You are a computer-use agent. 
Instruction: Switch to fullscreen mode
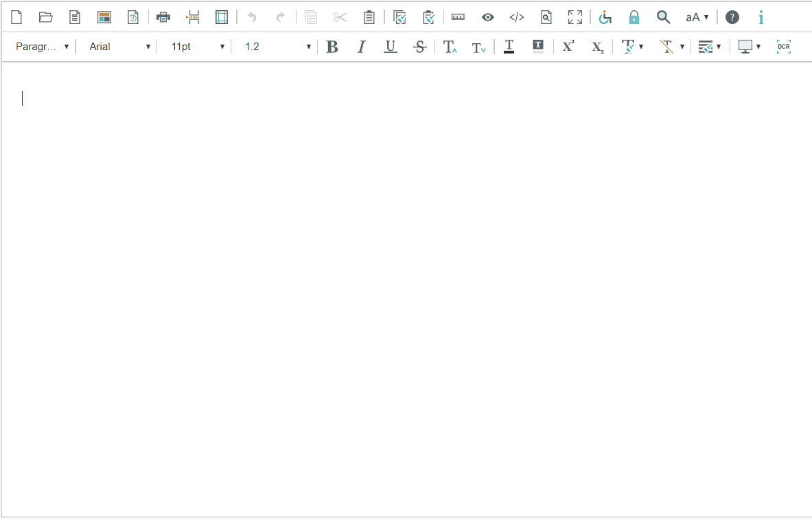575,17
